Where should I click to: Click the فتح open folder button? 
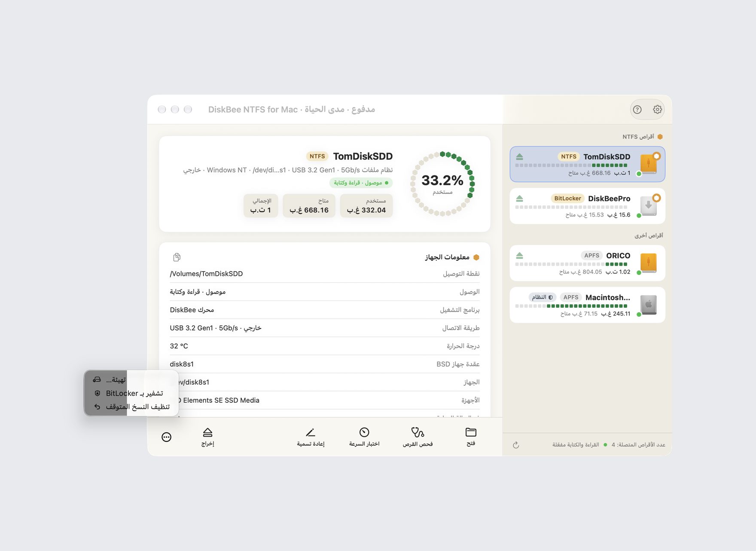471,437
